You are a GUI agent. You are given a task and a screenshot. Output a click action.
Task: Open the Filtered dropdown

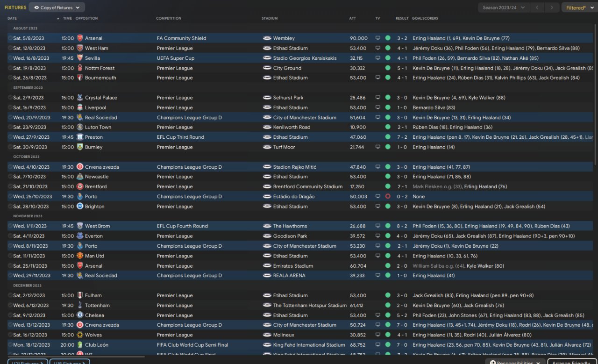578,7
